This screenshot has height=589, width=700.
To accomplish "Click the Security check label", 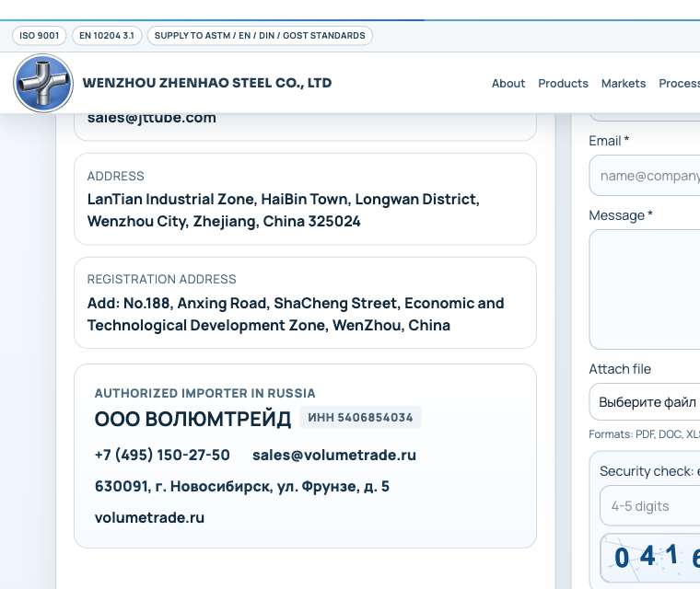I will 649,471.
